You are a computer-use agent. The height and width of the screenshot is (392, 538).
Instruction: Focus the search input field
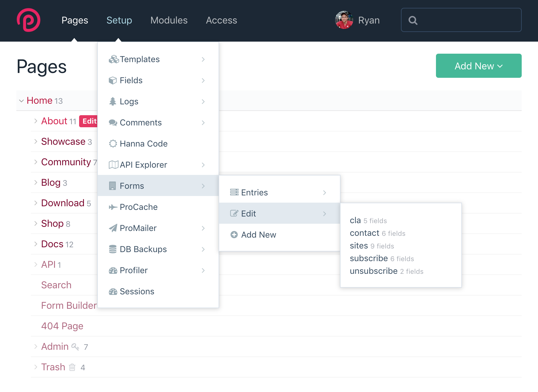(461, 20)
